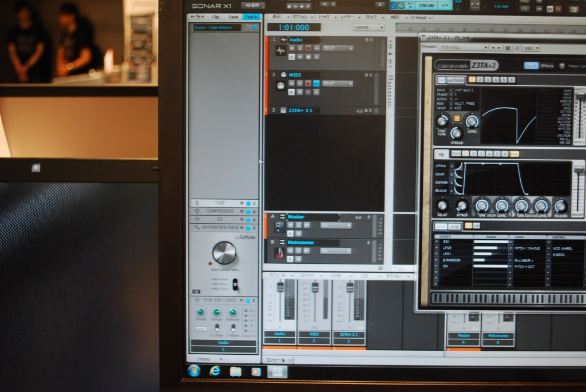
Task: Click the Z3TA+ 2 1 synth track icon
Action: pyautogui.click(x=283, y=110)
